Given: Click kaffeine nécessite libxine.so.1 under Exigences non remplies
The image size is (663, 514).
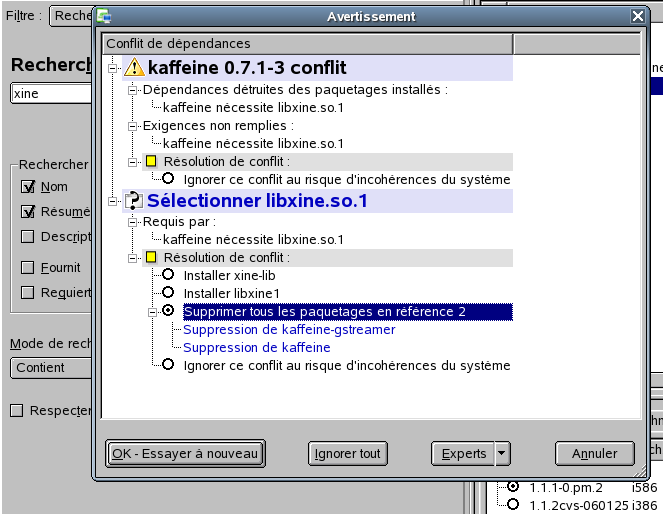Looking at the screenshot, I should coord(253,144).
